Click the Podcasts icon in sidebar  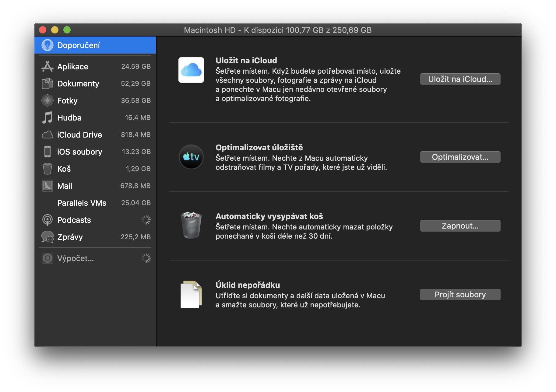coord(47,220)
